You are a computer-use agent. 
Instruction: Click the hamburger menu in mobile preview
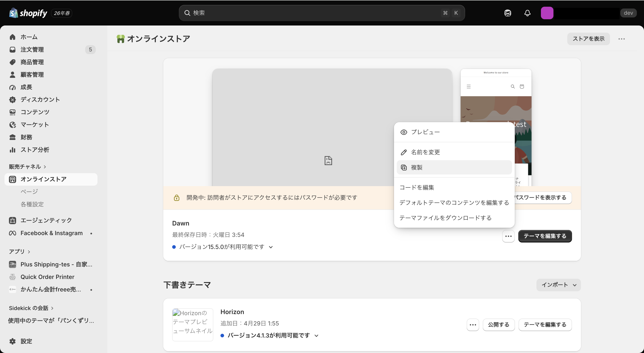[x=468, y=87]
